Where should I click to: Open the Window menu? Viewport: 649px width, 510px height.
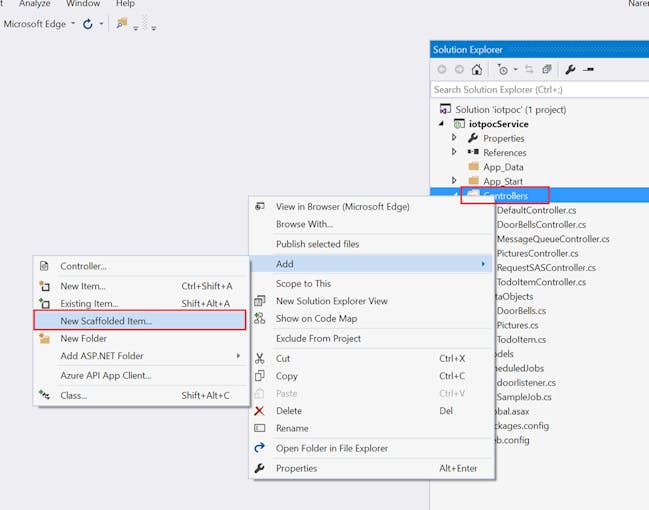pyautogui.click(x=83, y=3)
